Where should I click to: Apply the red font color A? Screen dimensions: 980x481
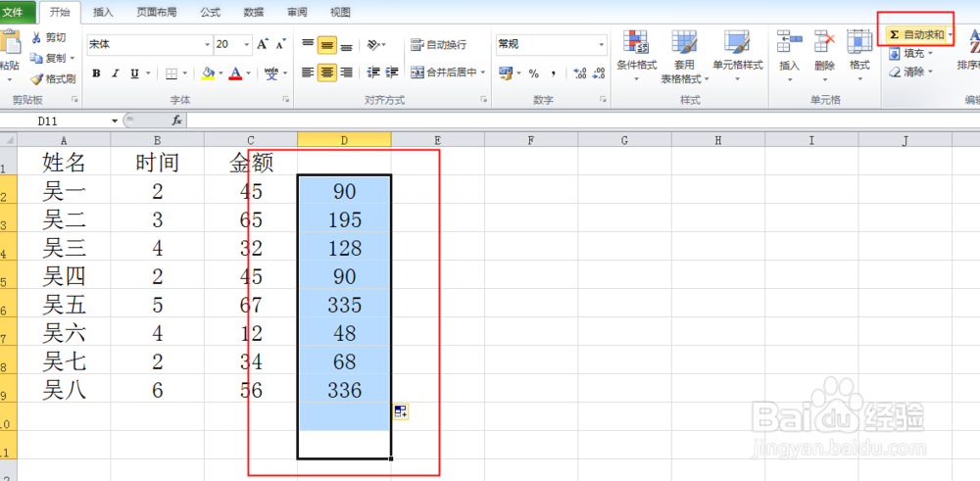(x=235, y=73)
